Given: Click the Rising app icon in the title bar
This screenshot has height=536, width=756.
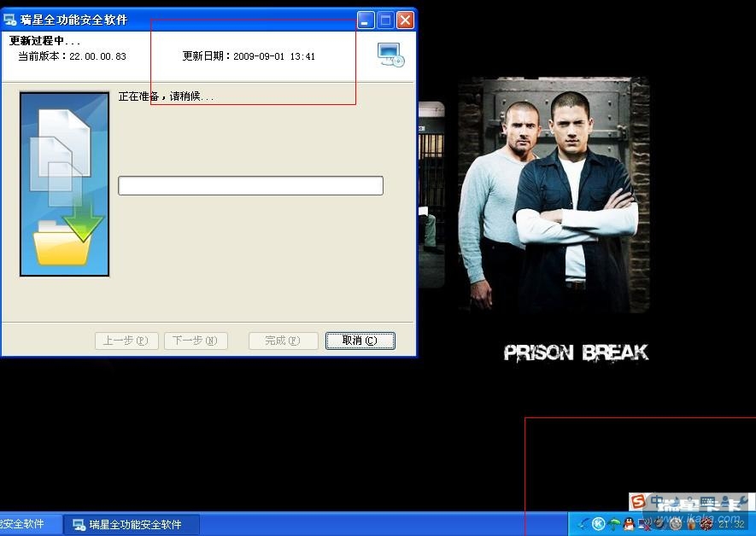Looking at the screenshot, I should pyautogui.click(x=9, y=20).
